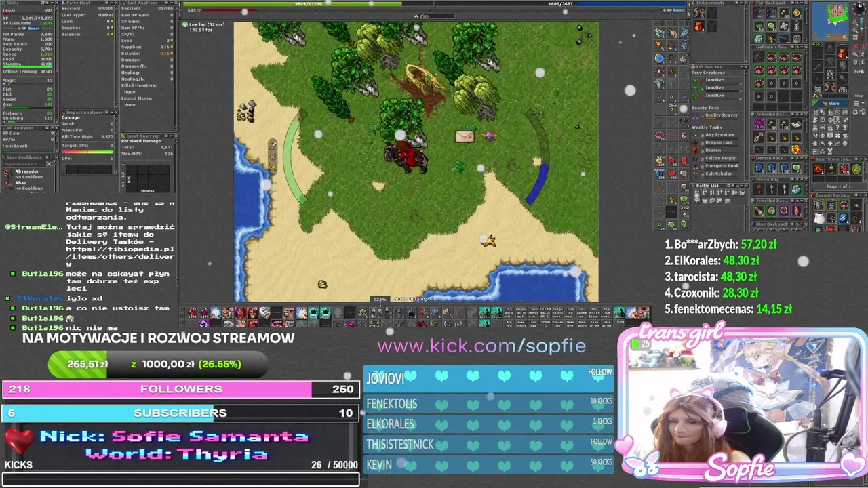This screenshot has height=488, width=868.
Task: Click the Demon weekly task icon
Action: point(696,150)
